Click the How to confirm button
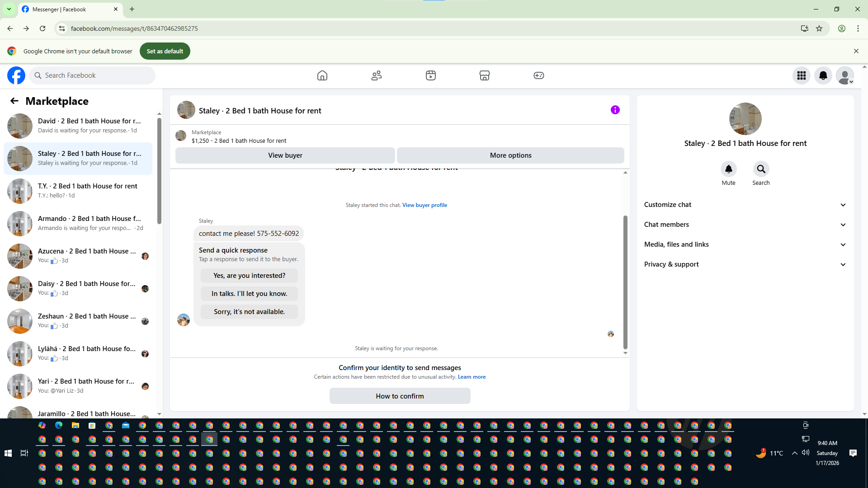Screen dimensions: 868x488 pyautogui.click(x=400, y=396)
